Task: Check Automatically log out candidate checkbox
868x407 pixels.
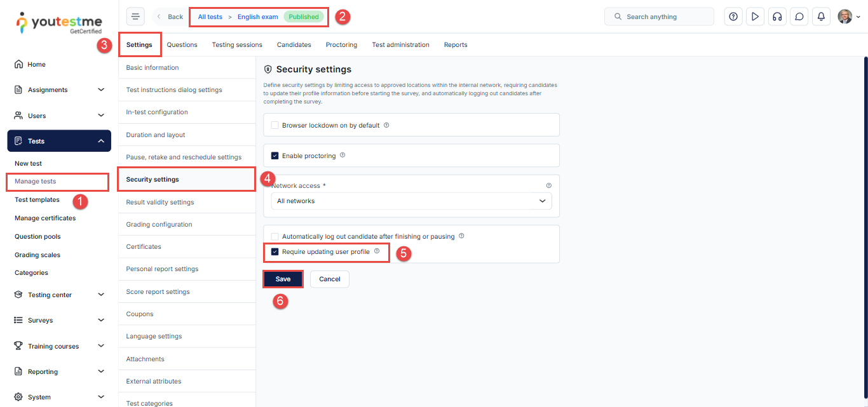Action: [275, 236]
